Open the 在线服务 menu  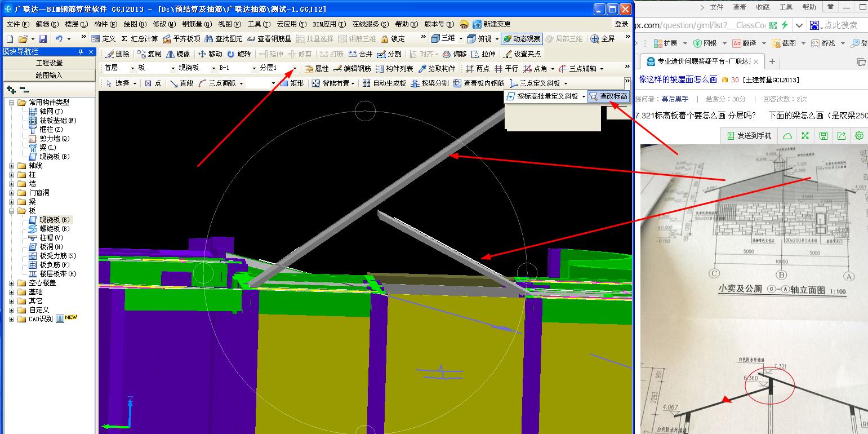coord(370,24)
